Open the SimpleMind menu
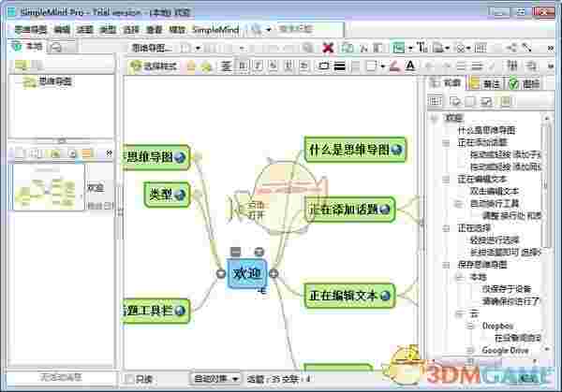 [215, 30]
